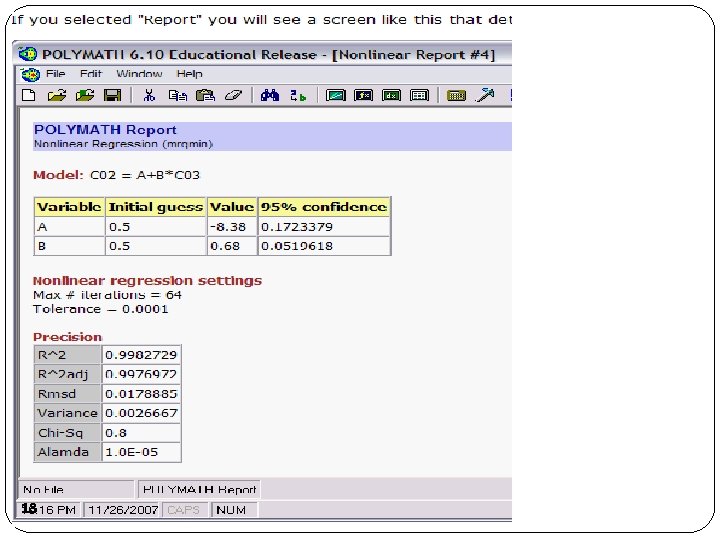Click the Cut scissors icon
The width and height of the screenshot is (720, 540).
(149, 95)
